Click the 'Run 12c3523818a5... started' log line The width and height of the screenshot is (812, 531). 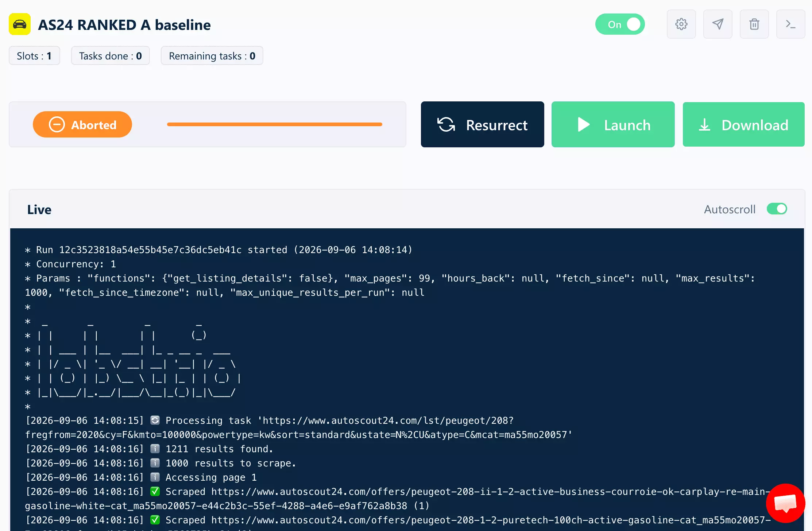[219, 250]
